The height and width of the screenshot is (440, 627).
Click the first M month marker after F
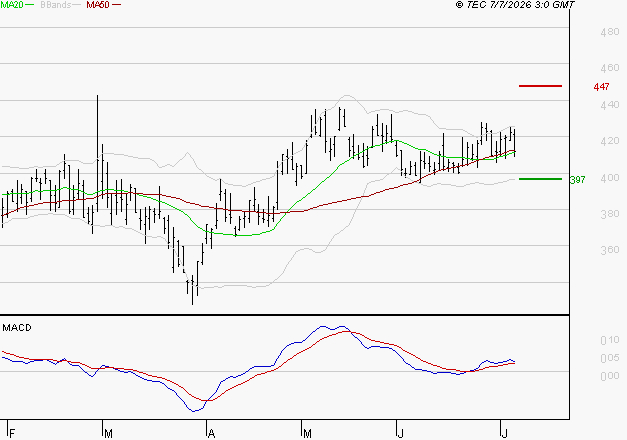[x=108, y=433]
